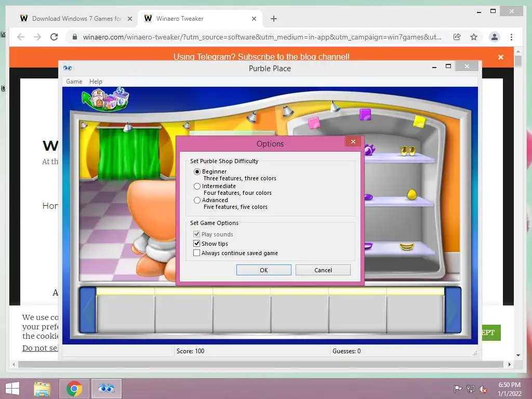Select the yellow nose on middle shelf
Screen dimensions: 532x399
[411, 194]
